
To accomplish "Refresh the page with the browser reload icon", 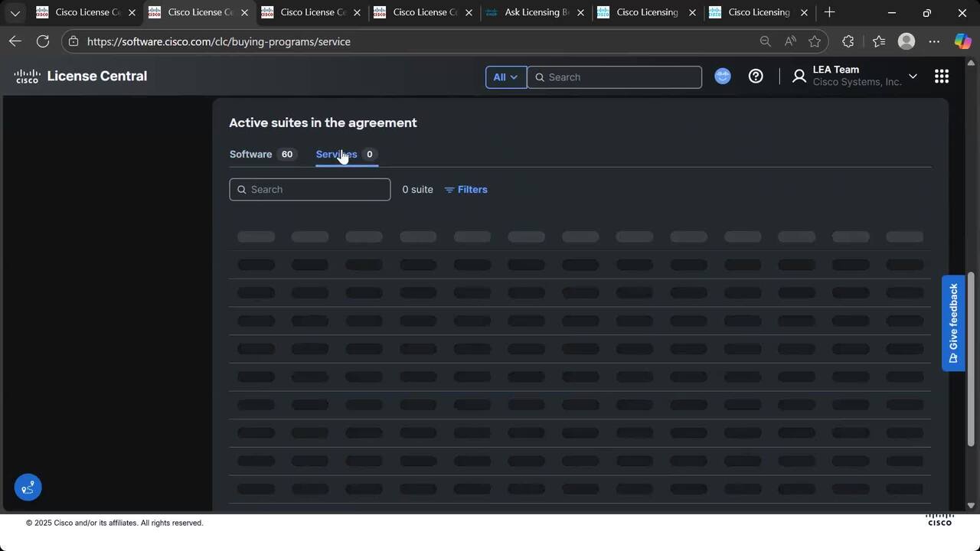I will [43, 41].
